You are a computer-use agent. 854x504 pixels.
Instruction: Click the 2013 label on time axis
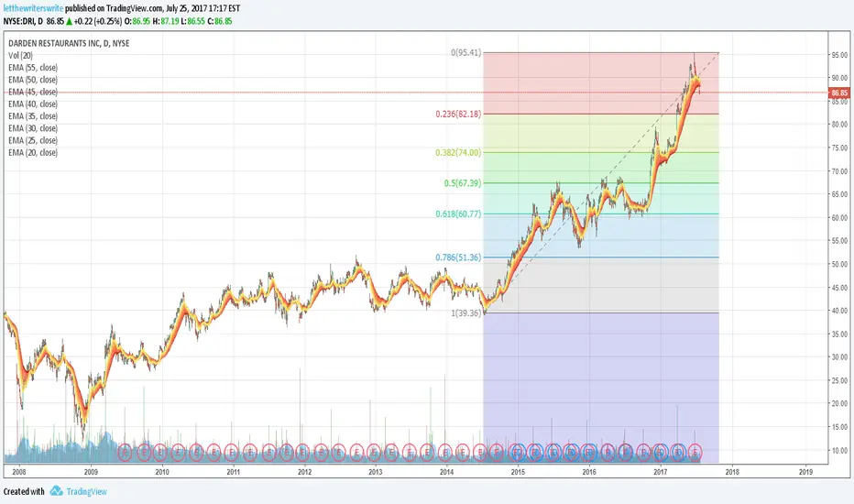tap(376, 472)
